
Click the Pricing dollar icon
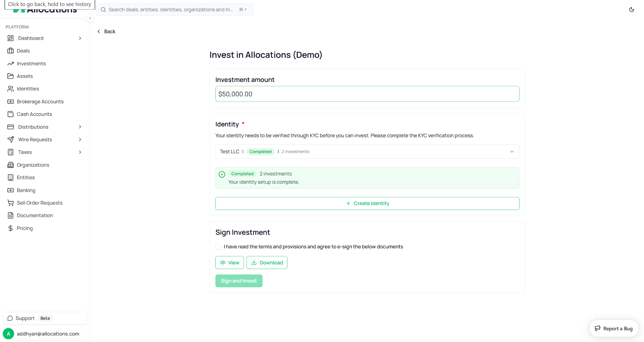pos(10,228)
